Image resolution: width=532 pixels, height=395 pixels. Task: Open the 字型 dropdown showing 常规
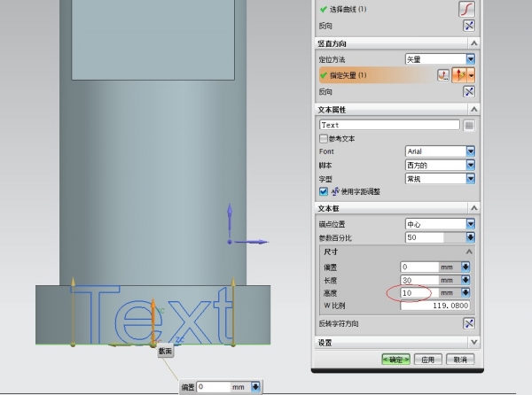[441, 179]
